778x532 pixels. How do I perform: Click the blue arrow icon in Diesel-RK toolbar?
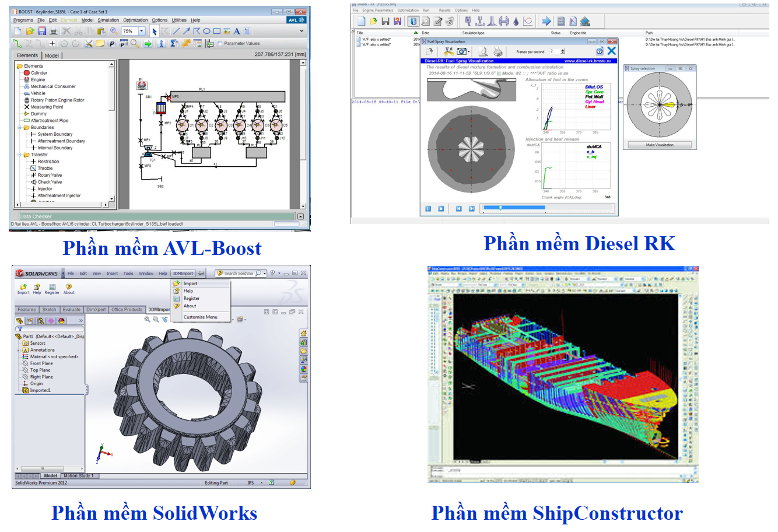click(546, 22)
